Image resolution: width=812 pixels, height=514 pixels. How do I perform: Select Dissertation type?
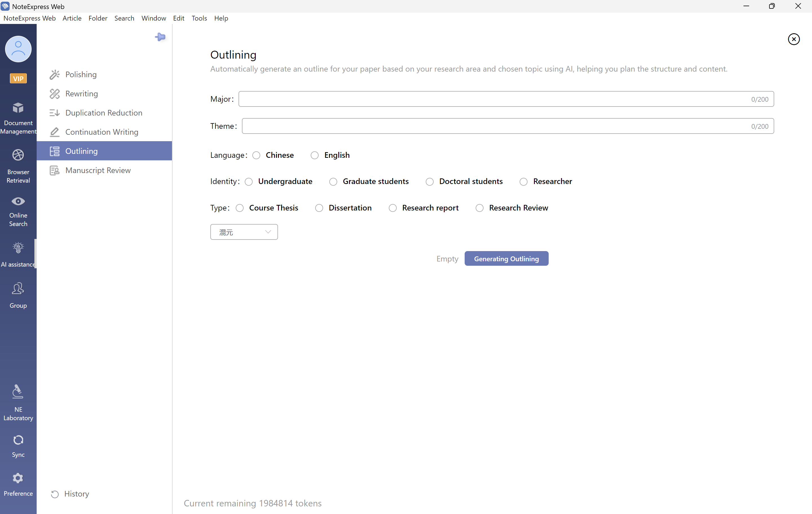point(319,208)
